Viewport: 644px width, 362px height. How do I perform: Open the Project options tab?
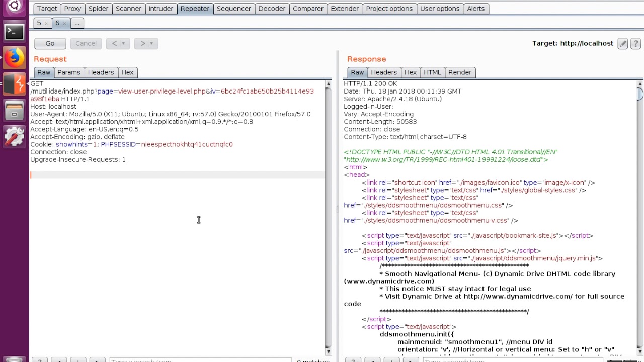[x=389, y=9]
